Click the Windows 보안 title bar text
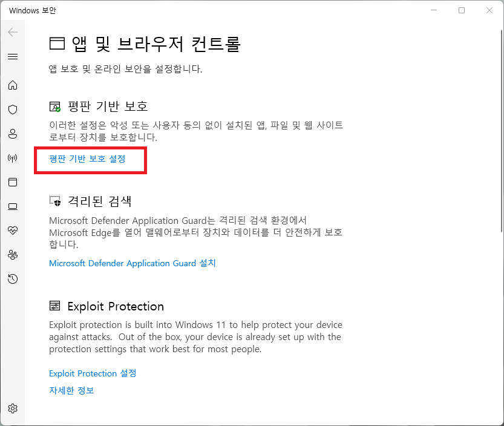504x426 pixels. click(33, 11)
